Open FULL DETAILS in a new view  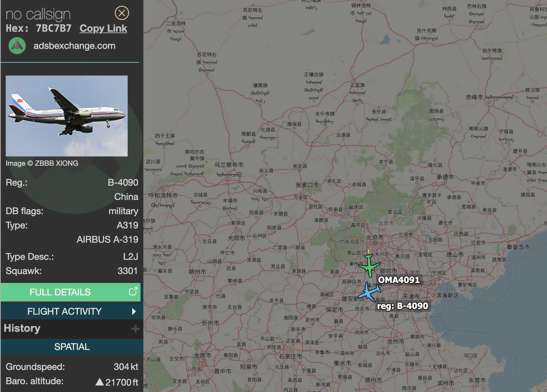pyautogui.click(x=71, y=292)
